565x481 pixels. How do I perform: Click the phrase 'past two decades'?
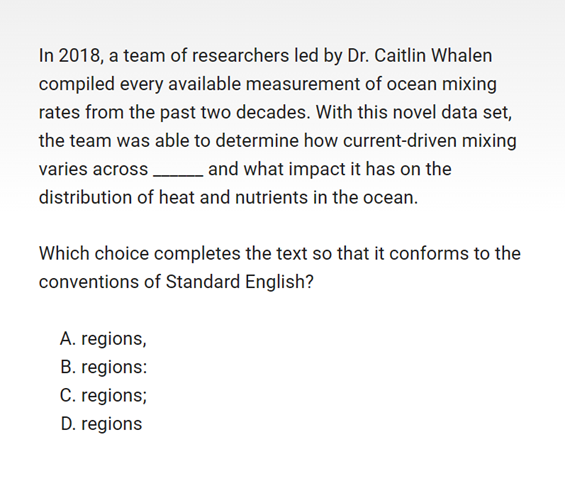[234, 112]
